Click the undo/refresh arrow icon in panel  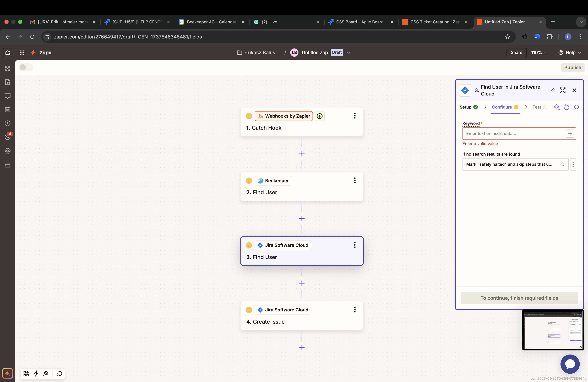click(567, 107)
